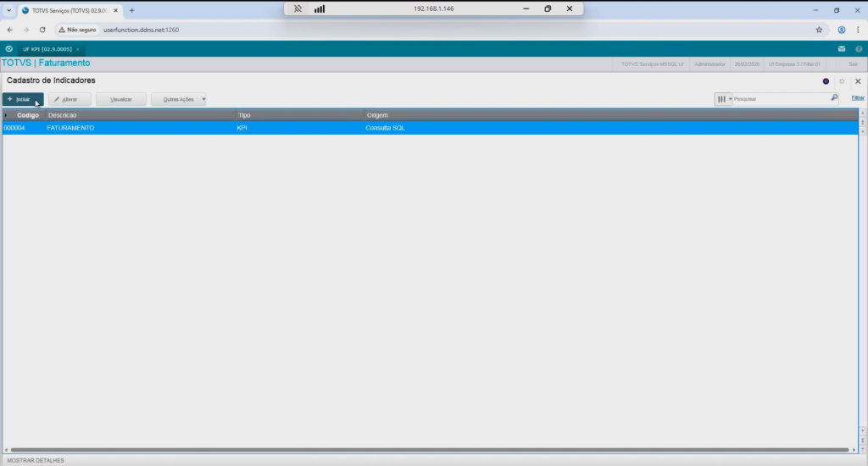Click the magnifying glass search icon
This screenshot has height=466, width=868.
pos(834,98)
